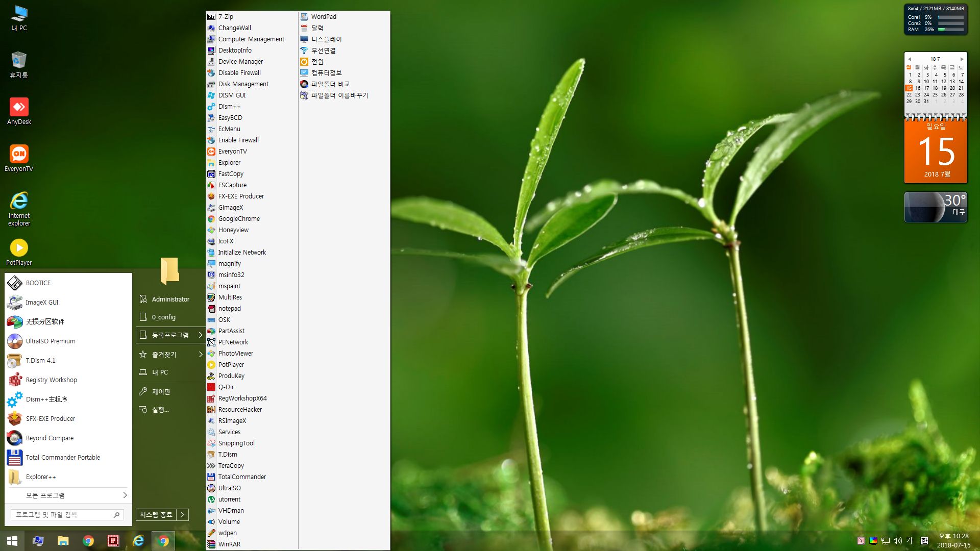Open 컴퓨터정보 entry
The image size is (980, 551).
click(345, 73)
